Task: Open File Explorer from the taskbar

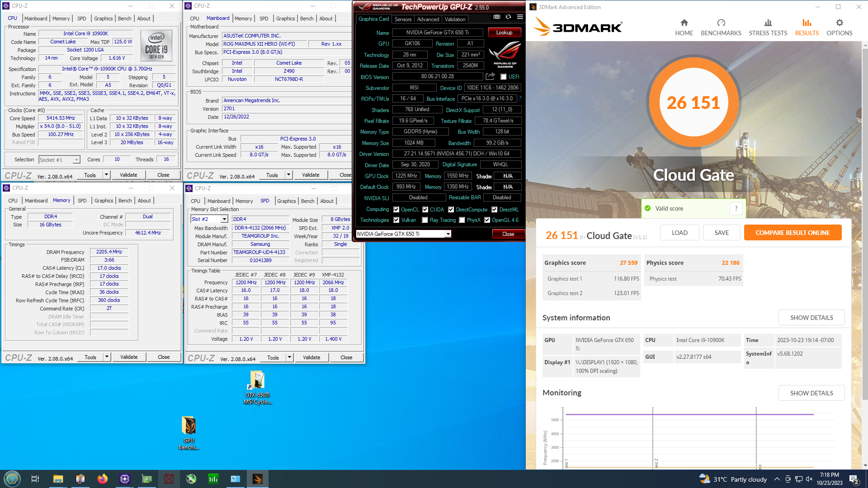Action: click(58, 479)
